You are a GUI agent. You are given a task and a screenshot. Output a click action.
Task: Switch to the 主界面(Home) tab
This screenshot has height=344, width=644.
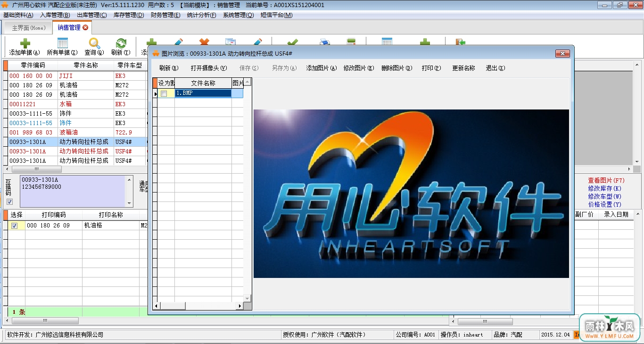[x=28, y=28]
